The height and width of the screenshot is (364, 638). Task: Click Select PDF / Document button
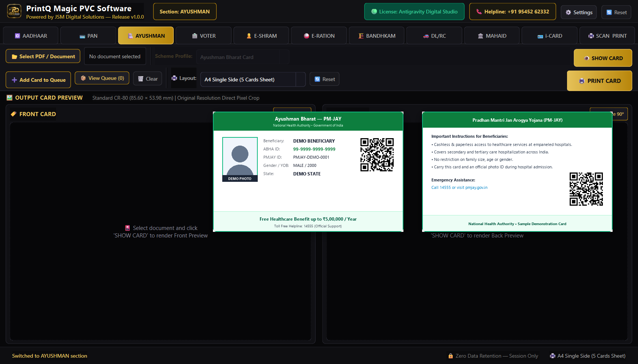[x=43, y=56]
